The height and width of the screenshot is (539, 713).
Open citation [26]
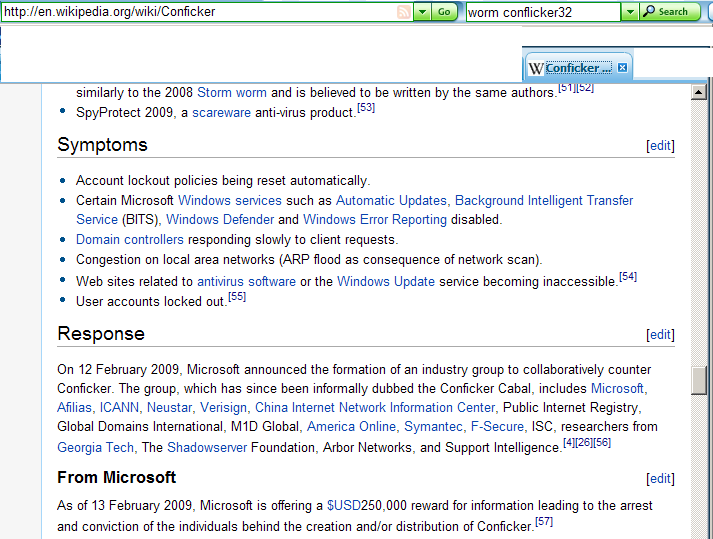(584, 443)
